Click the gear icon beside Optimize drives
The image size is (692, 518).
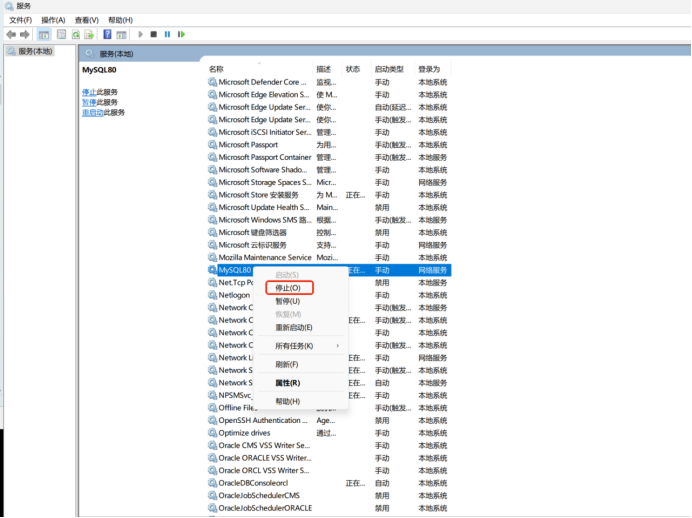coord(212,433)
